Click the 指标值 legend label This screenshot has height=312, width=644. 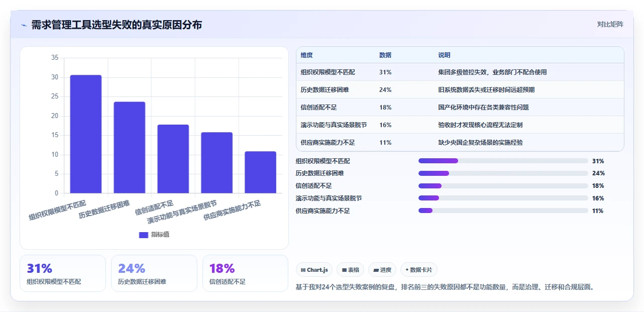tap(160, 235)
